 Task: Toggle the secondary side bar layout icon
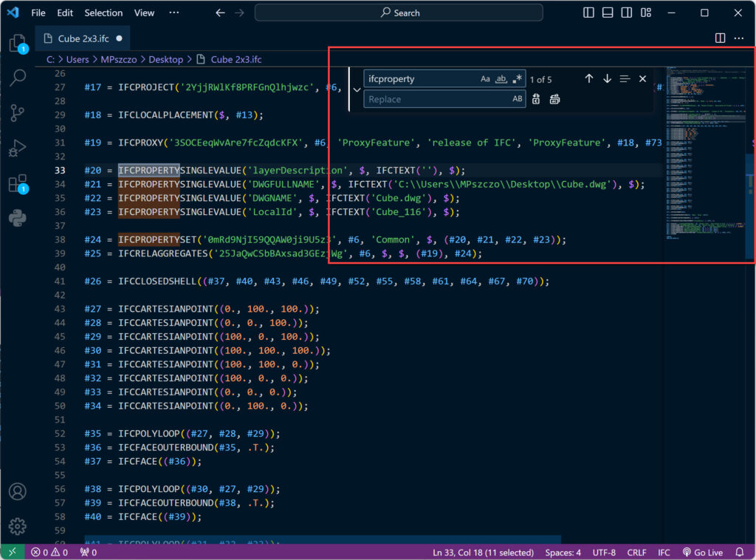(626, 13)
